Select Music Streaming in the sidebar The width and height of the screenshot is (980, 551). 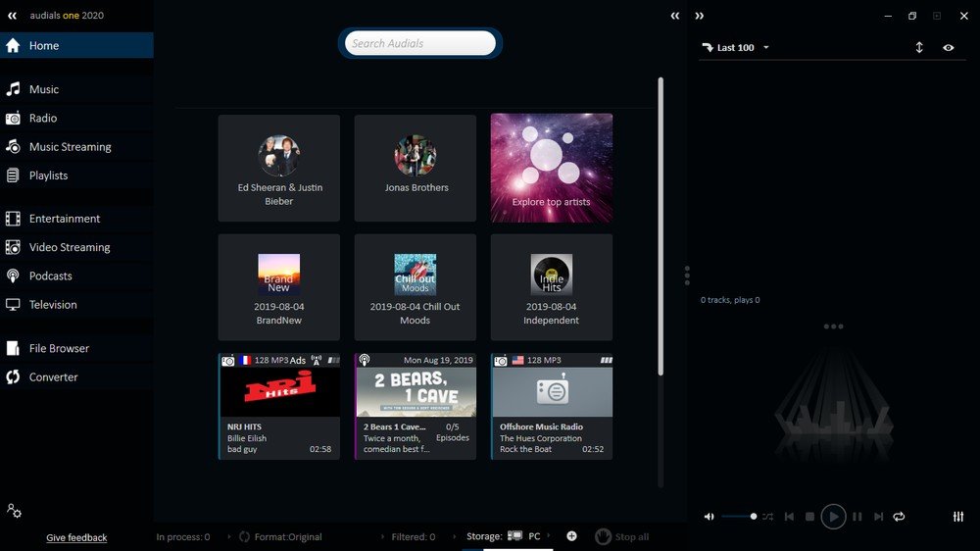pyautogui.click(x=76, y=147)
